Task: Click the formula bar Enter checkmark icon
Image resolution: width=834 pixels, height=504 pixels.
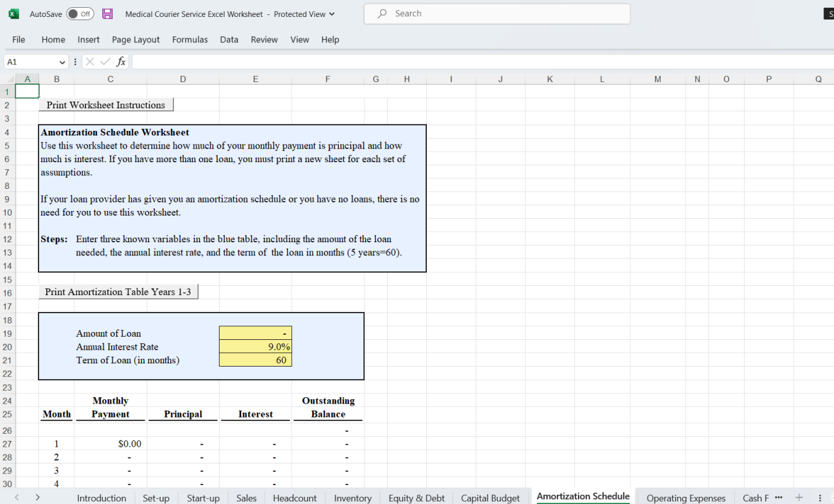Action: tap(106, 62)
